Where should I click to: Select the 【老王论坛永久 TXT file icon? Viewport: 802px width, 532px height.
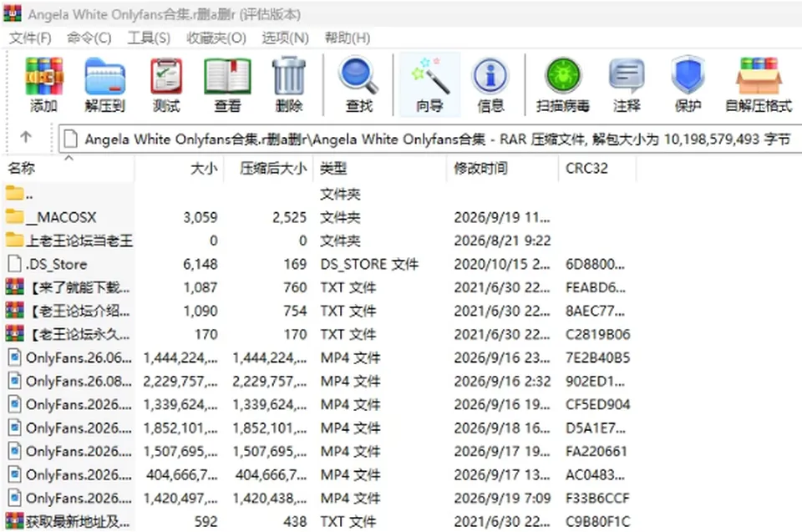click(15, 333)
